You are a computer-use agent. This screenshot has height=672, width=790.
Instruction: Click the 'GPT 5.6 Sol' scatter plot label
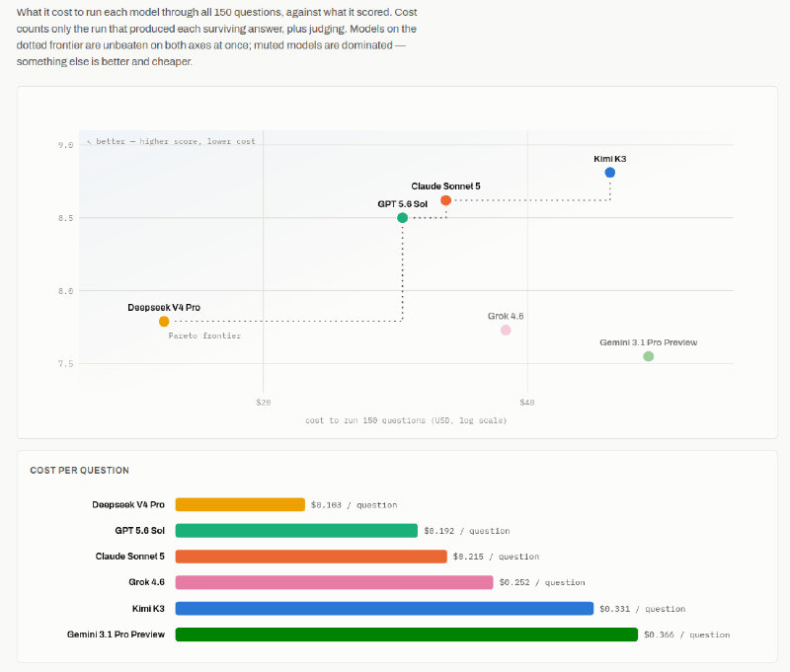click(x=403, y=204)
